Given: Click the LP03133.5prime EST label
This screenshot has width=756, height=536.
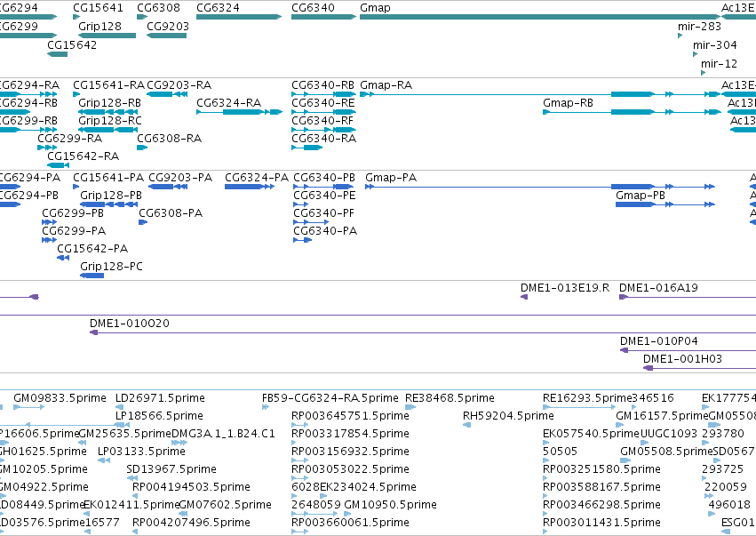Looking at the screenshot, I should coord(141,452).
